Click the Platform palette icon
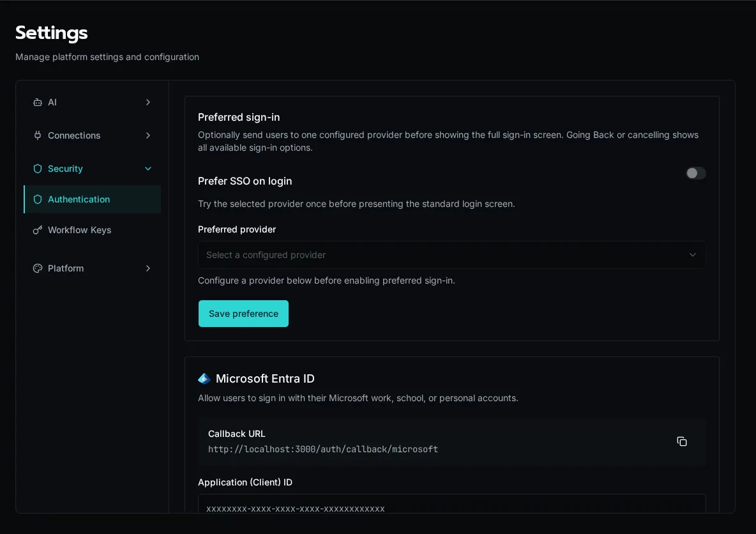This screenshot has height=534, width=756. [37, 268]
